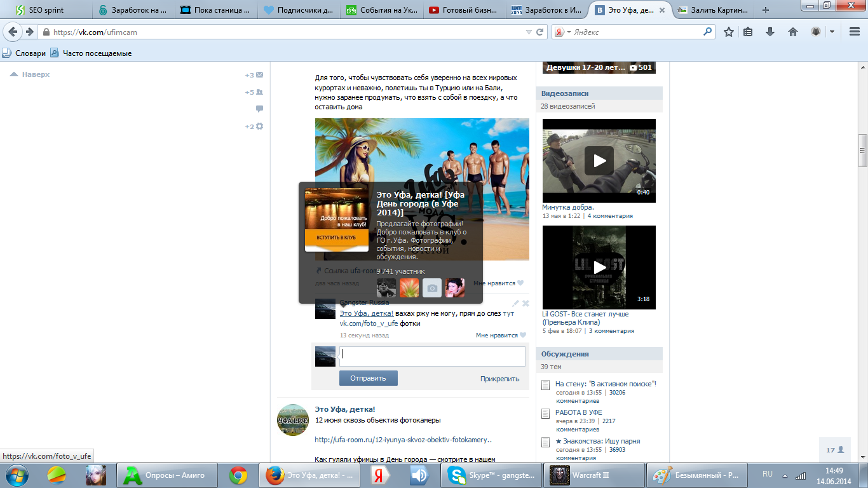Click into the comment text field
Screen dimensions: 868x488
[432, 356]
